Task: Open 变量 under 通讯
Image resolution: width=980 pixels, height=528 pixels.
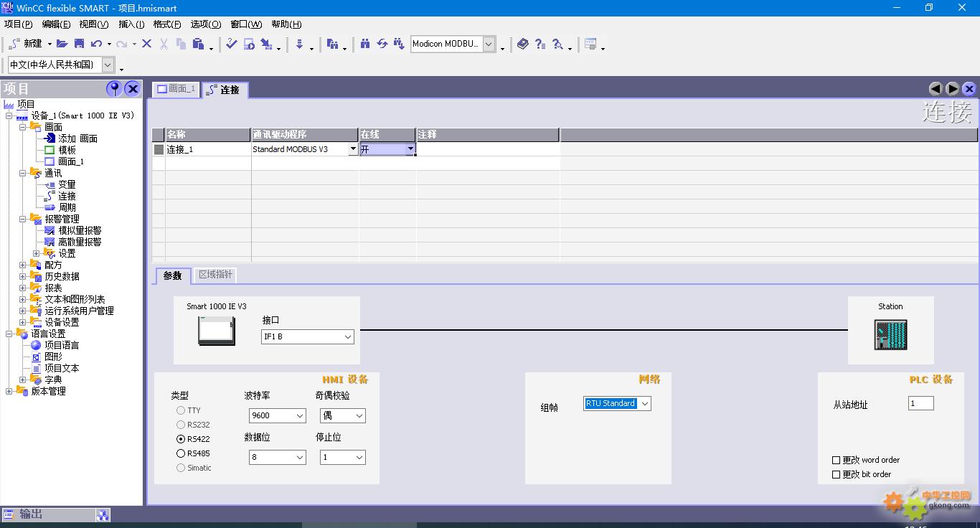Action: coord(67,184)
